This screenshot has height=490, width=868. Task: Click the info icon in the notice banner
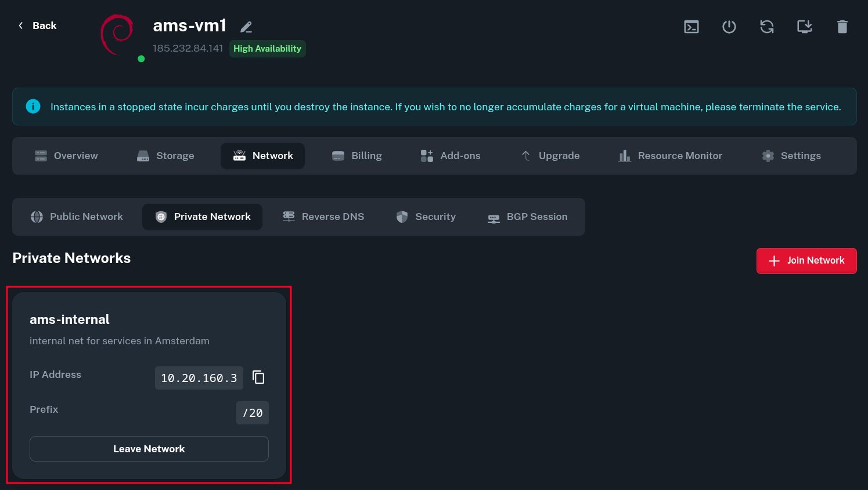coord(33,106)
